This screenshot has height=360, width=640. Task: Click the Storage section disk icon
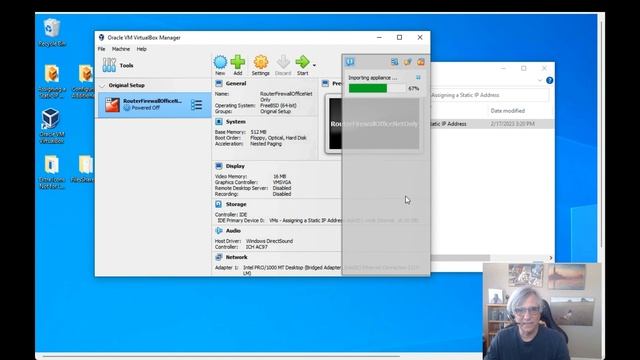coord(219,204)
